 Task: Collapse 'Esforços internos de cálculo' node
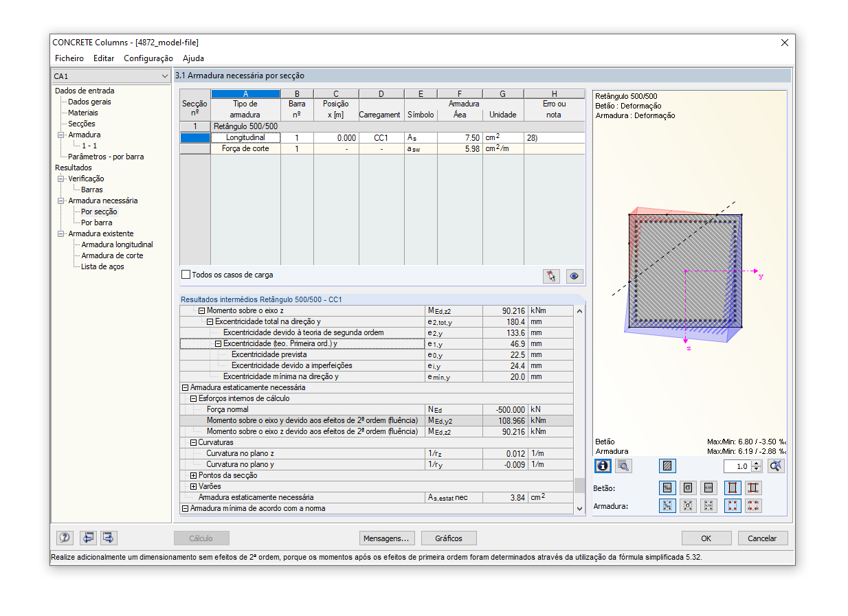(x=194, y=398)
